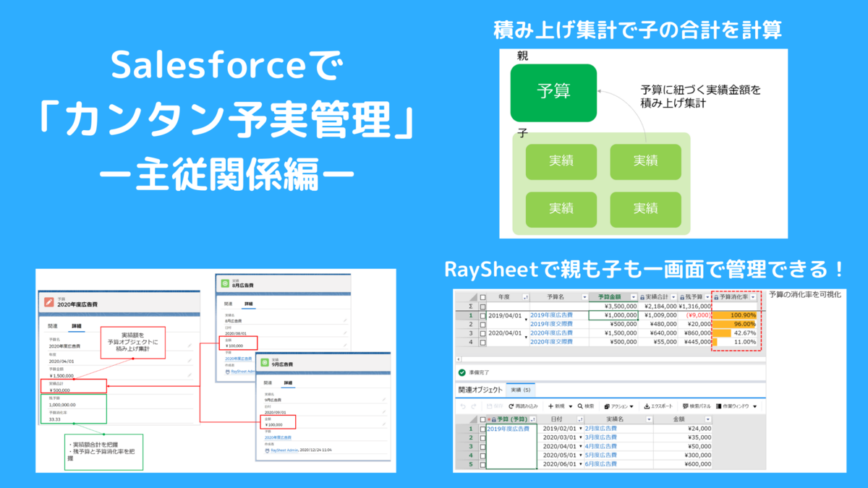Open the 2月度広告費 link

coord(600,429)
